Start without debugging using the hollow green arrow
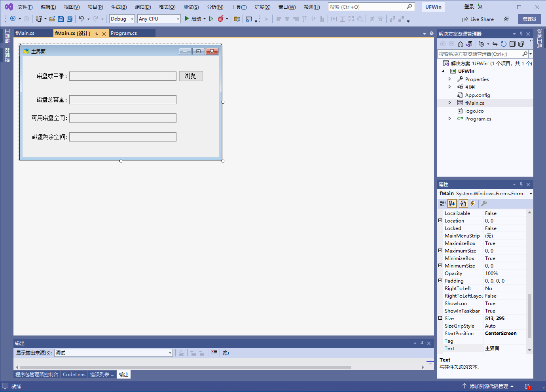This screenshot has height=392, width=546. click(x=211, y=19)
